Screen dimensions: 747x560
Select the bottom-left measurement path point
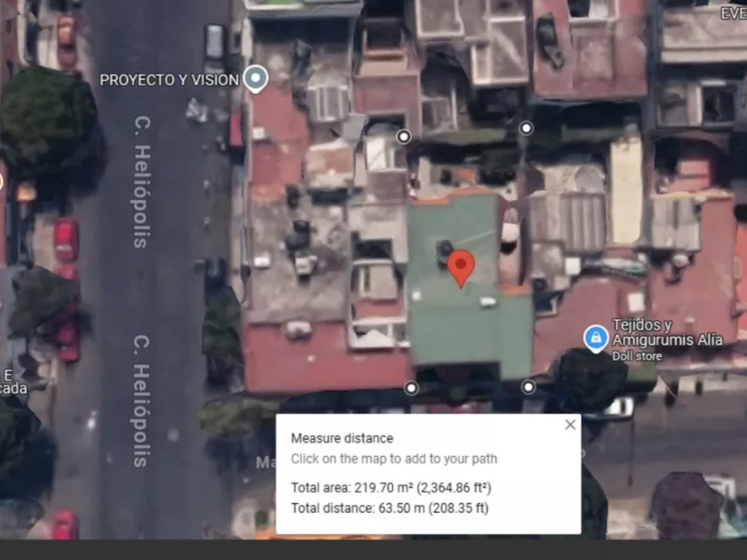point(411,388)
